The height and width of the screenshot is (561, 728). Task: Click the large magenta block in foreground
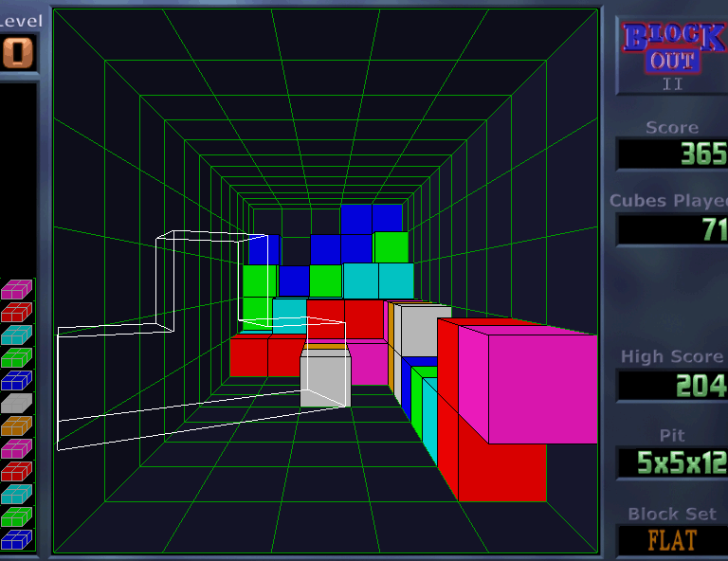tap(540, 389)
